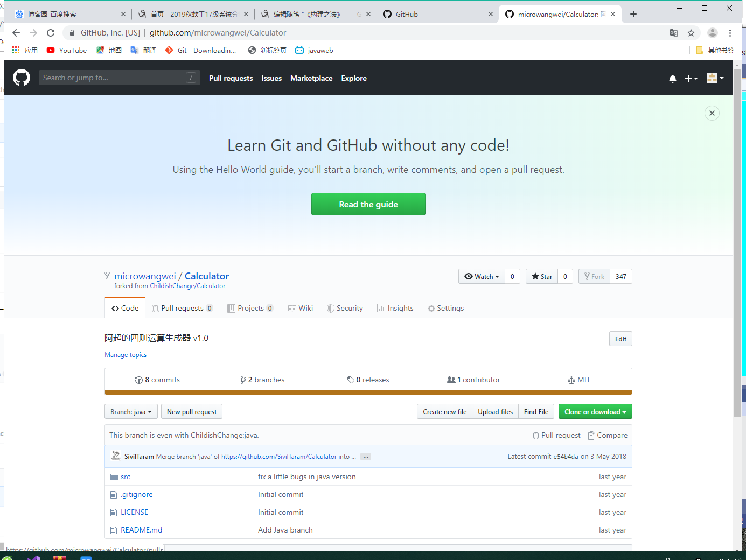The image size is (746, 560).
Task: Switch to the GitHub browser tab
Action: [436, 14]
